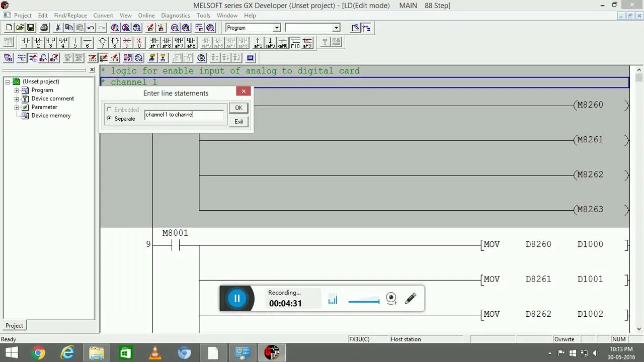The image size is (644, 362).
Task: Click the D1000 operand in MOV instruction
Action: point(590,244)
